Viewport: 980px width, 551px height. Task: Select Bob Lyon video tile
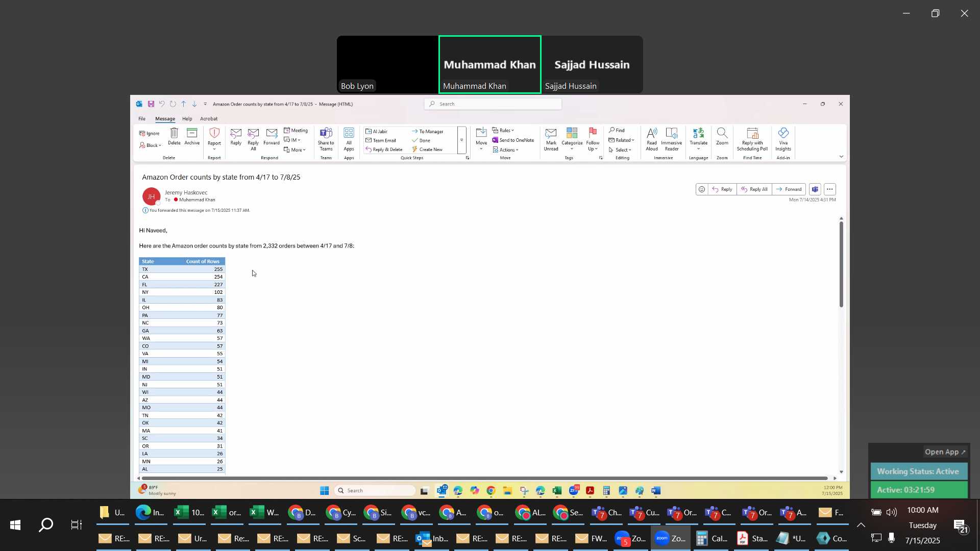pyautogui.click(x=387, y=64)
